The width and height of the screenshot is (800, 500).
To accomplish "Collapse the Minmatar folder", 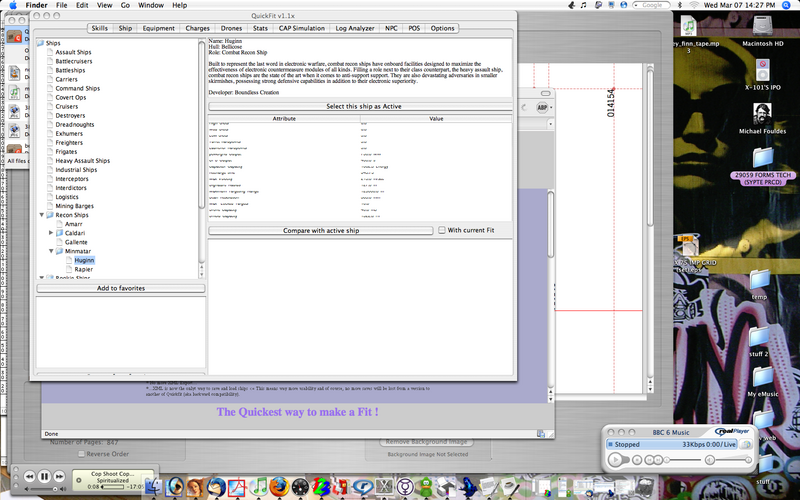I will point(51,251).
